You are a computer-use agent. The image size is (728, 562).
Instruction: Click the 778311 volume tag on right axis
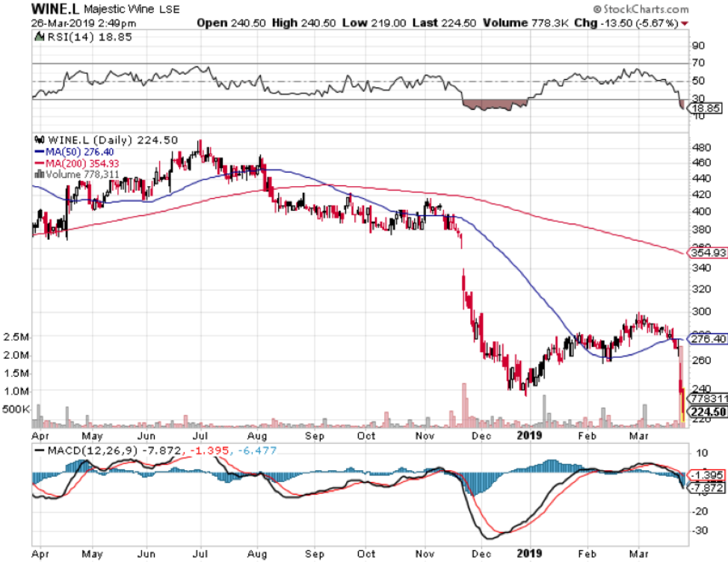pyautogui.click(x=706, y=400)
